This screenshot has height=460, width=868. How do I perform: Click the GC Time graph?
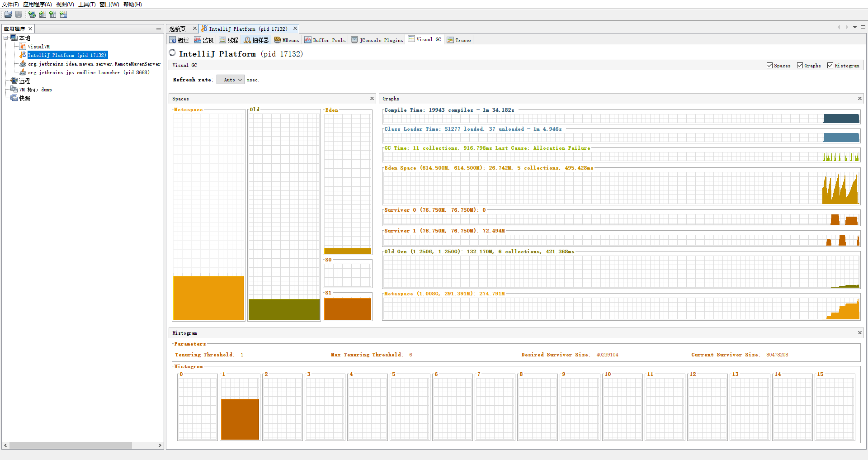pyautogui.click(x=621, y=156)
